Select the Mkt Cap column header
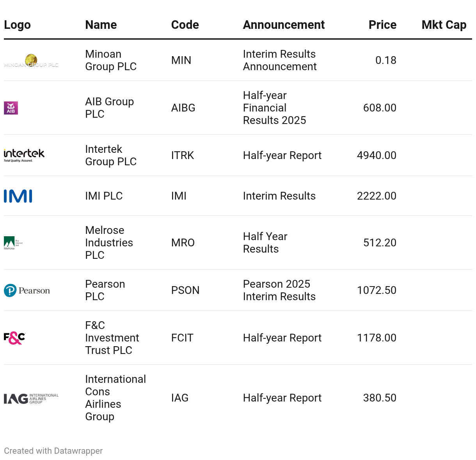 point(444,25)
